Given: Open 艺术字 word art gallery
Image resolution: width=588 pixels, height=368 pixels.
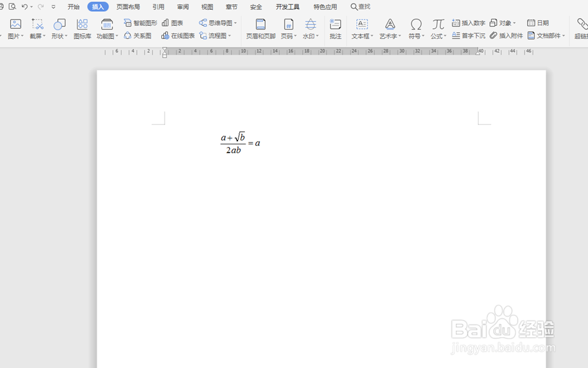Looking at the screenshot, I should [390, 29].
